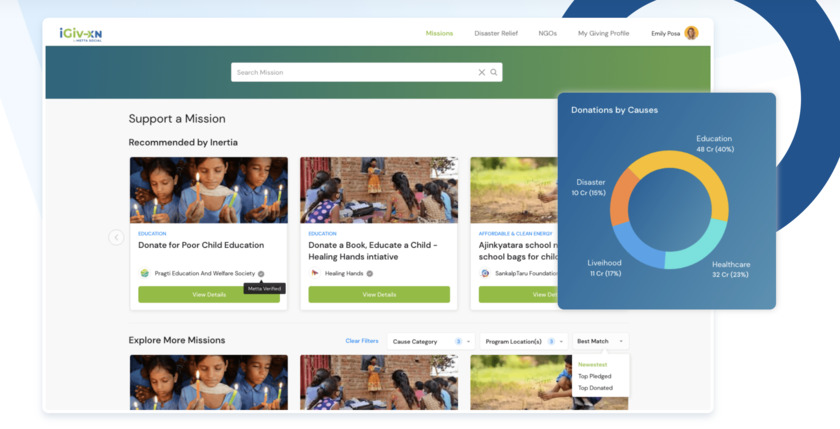Image resolution: width=840 pixels, height=429 pixels.
Task: Click the Clear Filters link
Action: click(362, 341)
